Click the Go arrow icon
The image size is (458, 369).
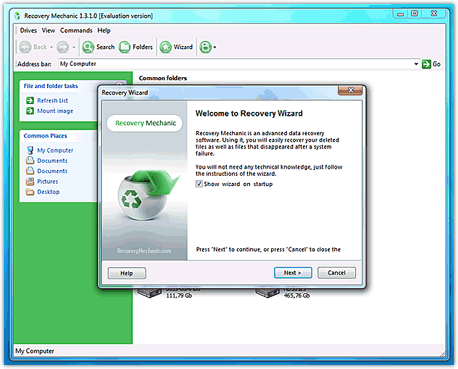point(426,64)
